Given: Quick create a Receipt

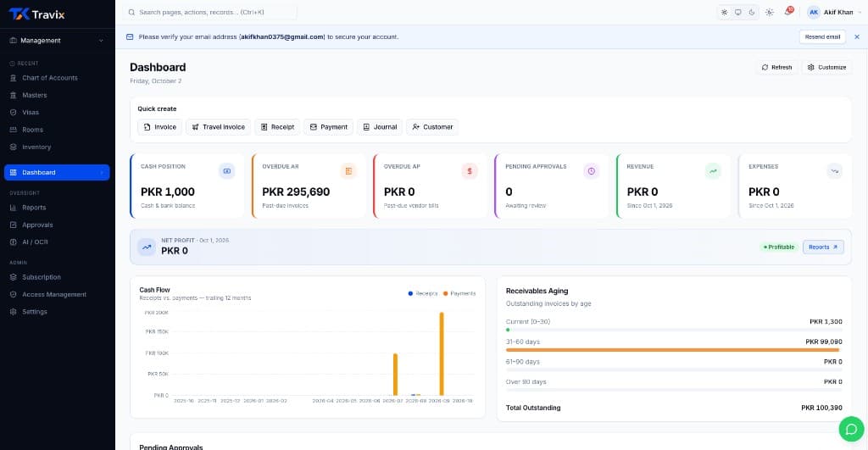Looking at the screenshot, I should [277, 127].
